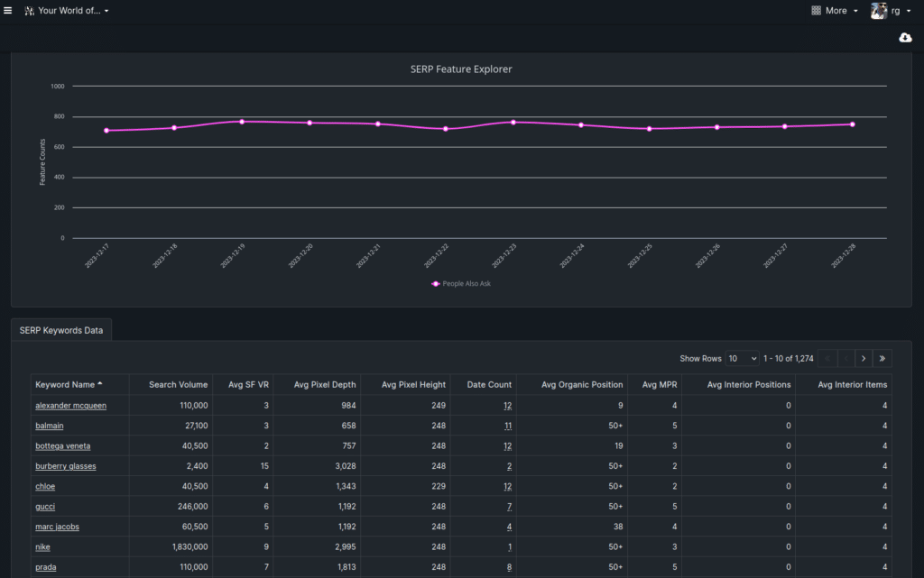The width and height of the screenshot is (924, 578).
Task: Click date count 12 for alexander mcqueen
Action: pyautogui.click(x=507, y=406)
